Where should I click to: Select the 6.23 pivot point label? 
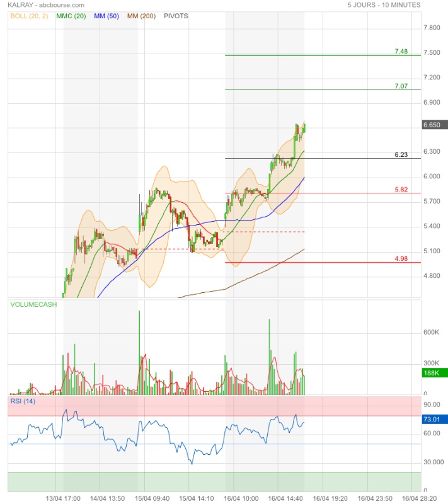[x=401, y=154]
